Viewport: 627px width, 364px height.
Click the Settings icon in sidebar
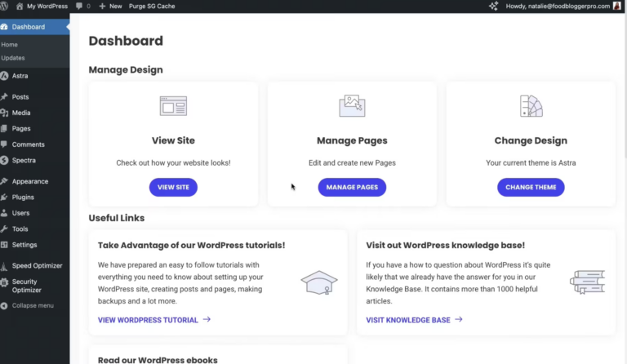[4, 245]
